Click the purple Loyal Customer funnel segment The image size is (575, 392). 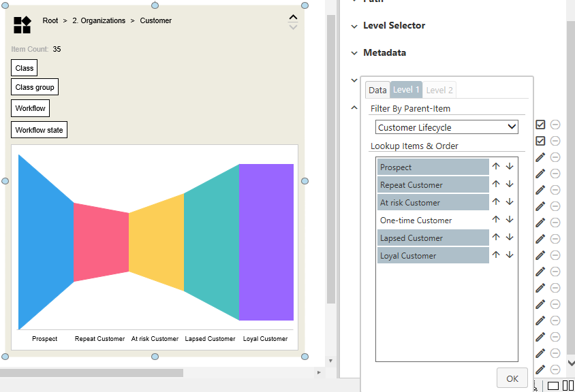pos(266,242)
